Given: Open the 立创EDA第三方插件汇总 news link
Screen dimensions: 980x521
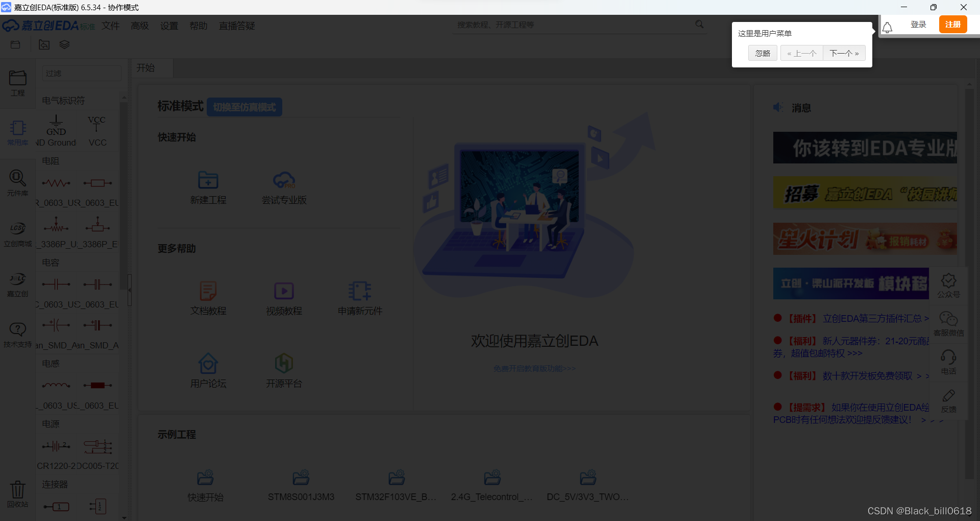Looking at the screenshot, I should click(876, 318).
